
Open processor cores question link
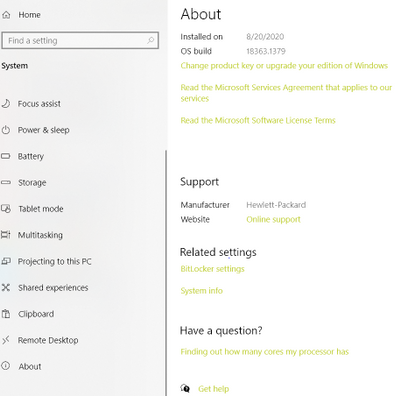pyautogui.click(x=265, y=352)
